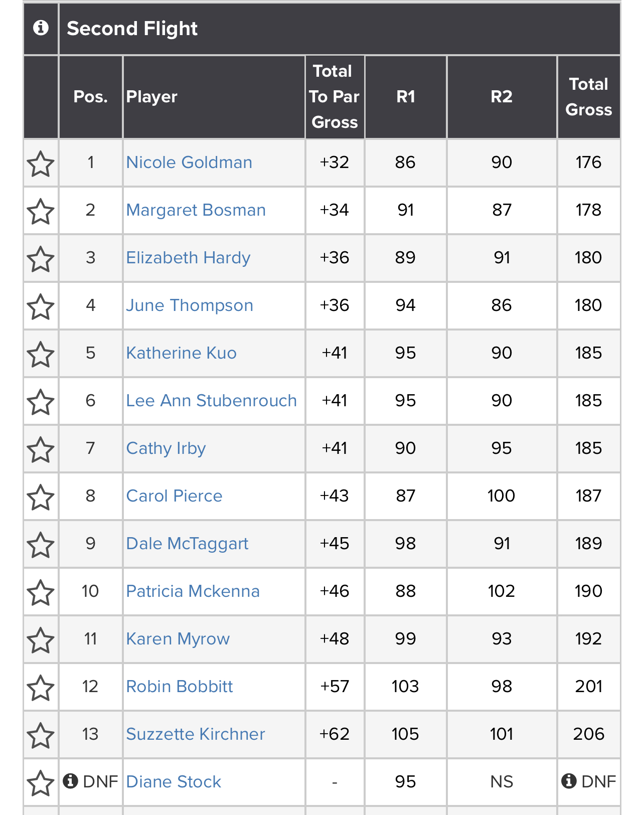The height and width of the screenshot is (815, 644).
Task: Click Diane Stock's name link
Action: [x=174, y=782]
